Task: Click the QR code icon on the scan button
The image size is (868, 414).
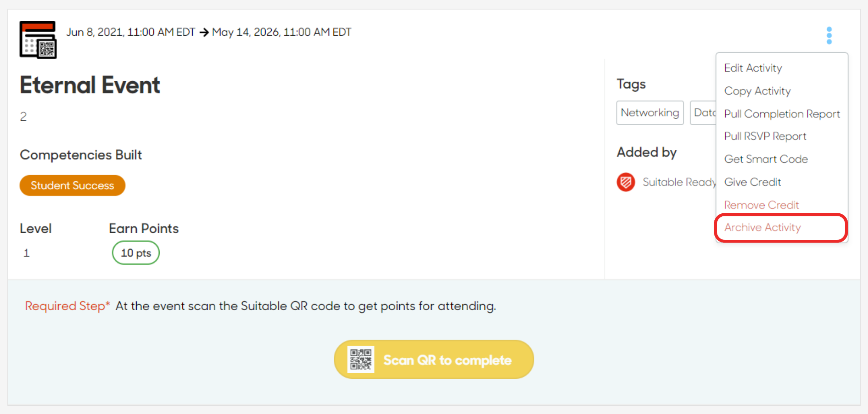Action: coord(361,360)
